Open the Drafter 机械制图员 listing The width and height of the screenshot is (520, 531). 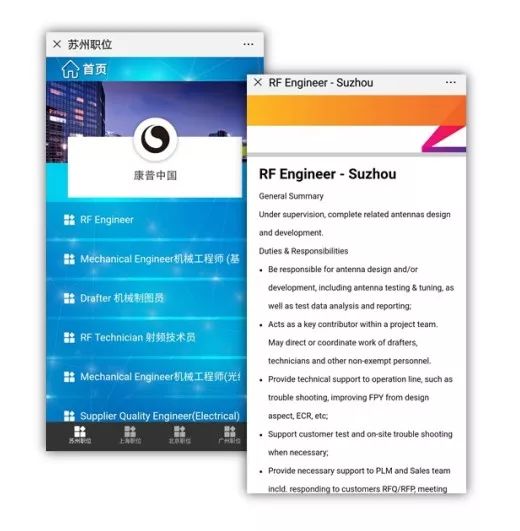pyautogui.click(x=146, y=298)
